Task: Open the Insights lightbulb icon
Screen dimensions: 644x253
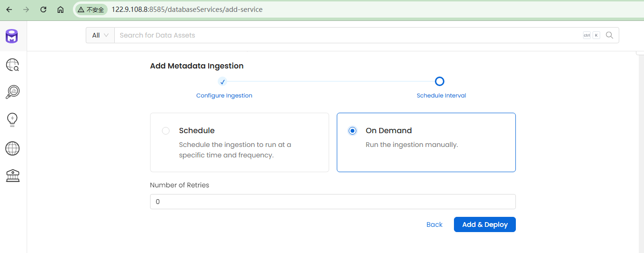Action: (x=12, y=119)
